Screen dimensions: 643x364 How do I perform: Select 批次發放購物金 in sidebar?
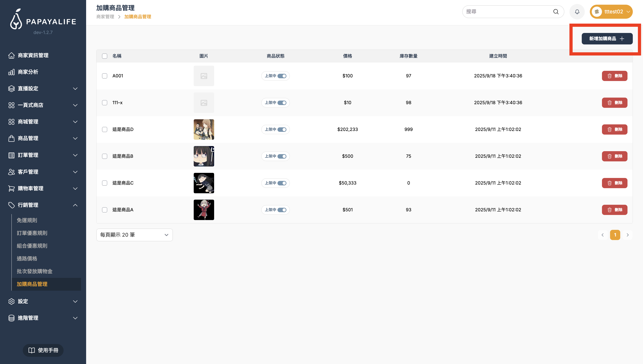[34, 271]
